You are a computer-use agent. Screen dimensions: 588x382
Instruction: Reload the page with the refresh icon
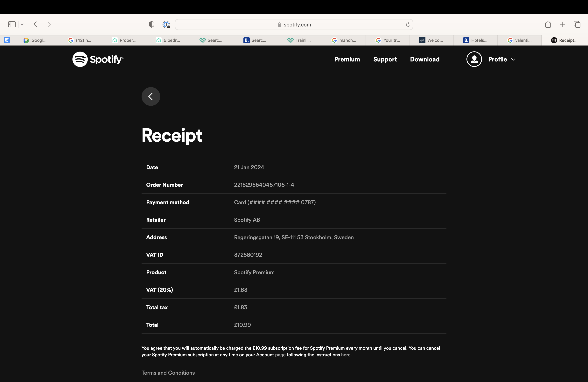click(408, 25)
